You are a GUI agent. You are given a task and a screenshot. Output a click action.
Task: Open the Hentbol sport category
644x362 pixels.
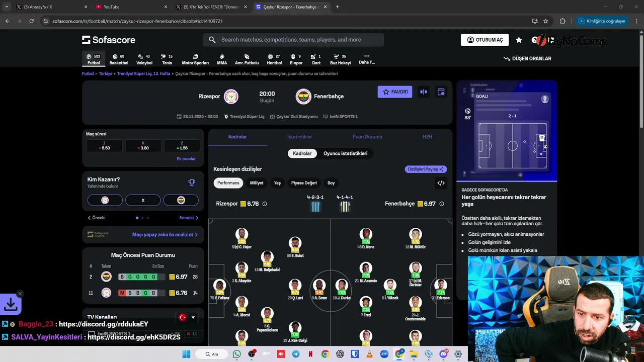[274, 59]
